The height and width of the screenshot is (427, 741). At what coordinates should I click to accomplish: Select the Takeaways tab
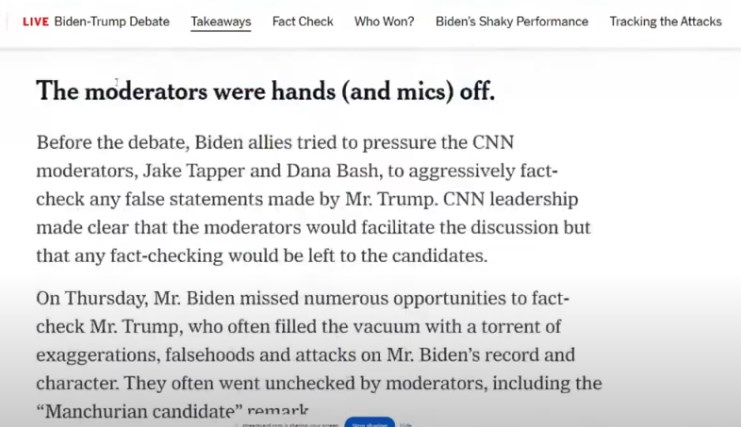(x=221, y=21)
